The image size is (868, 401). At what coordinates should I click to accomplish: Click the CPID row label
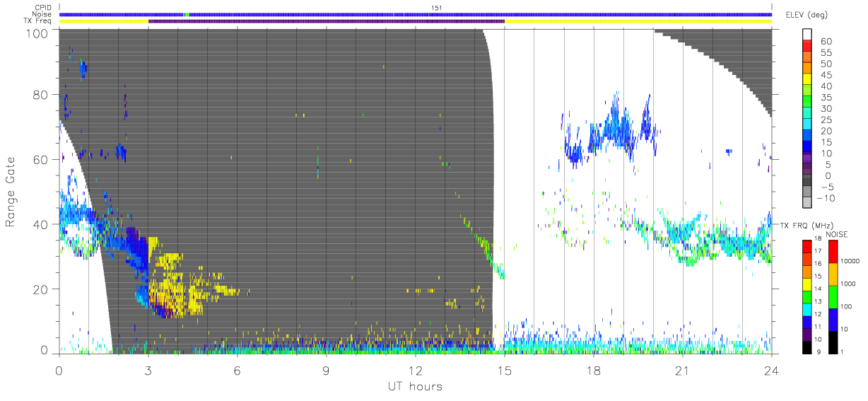(x=43, y=7)
